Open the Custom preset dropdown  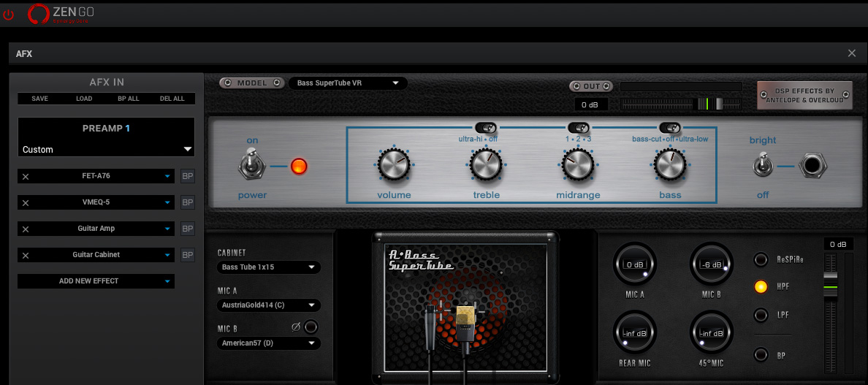[x=106, y=149]
